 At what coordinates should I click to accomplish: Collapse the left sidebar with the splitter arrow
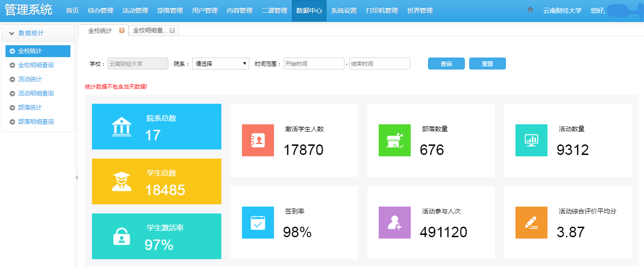pos(76,177)
